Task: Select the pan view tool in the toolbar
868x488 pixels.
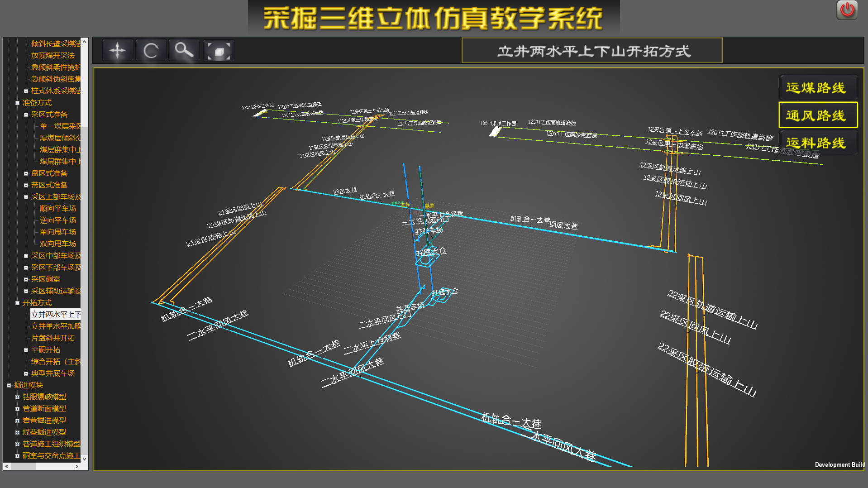Action: click(118, 50)
